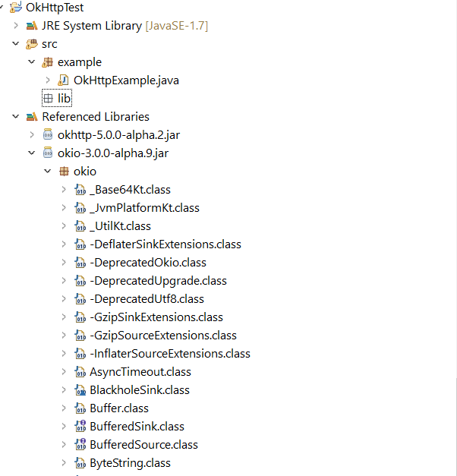Select -DeprecatedUpgrade.class label
457x476 pixels.
158,281
